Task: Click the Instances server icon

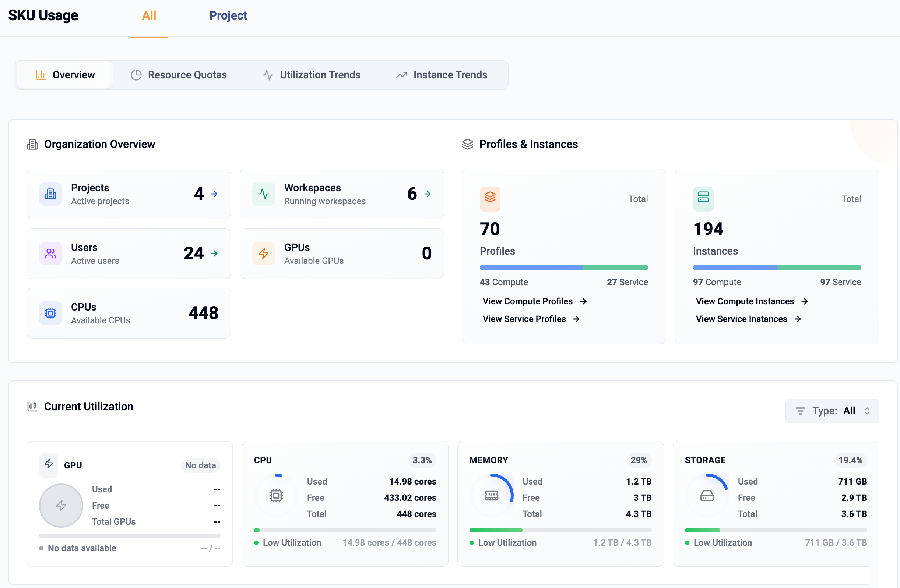Action: [703, 198]
